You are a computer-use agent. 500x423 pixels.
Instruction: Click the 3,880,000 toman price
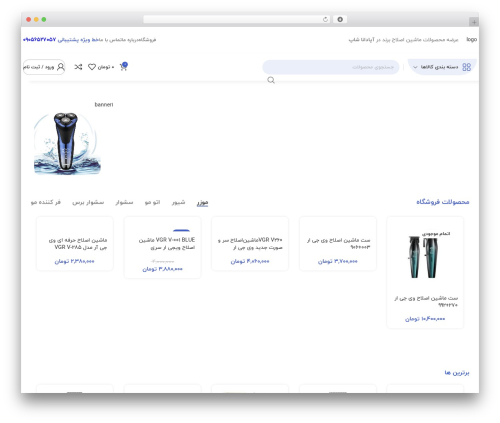[162, 269]
